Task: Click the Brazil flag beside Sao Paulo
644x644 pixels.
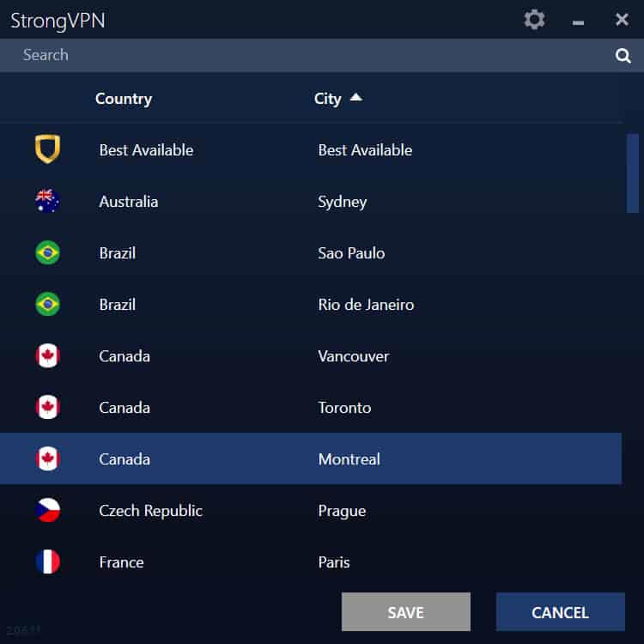Action: point(47,252)
